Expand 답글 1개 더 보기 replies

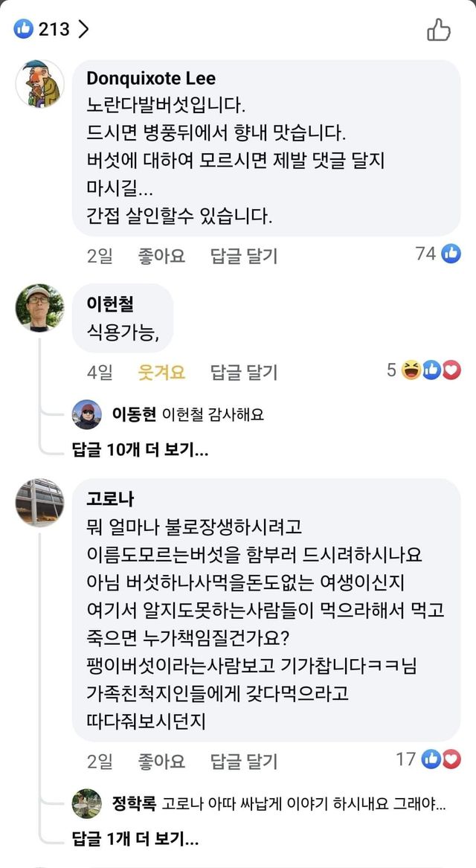135,840
